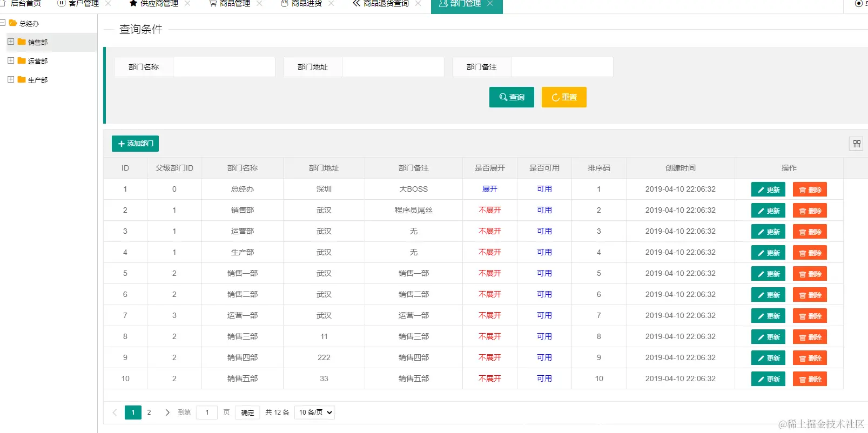The image size is (868, 433).
Task: Open the 商品退货查询 tab
Action: pyautogui.click(x=381, y=3)
